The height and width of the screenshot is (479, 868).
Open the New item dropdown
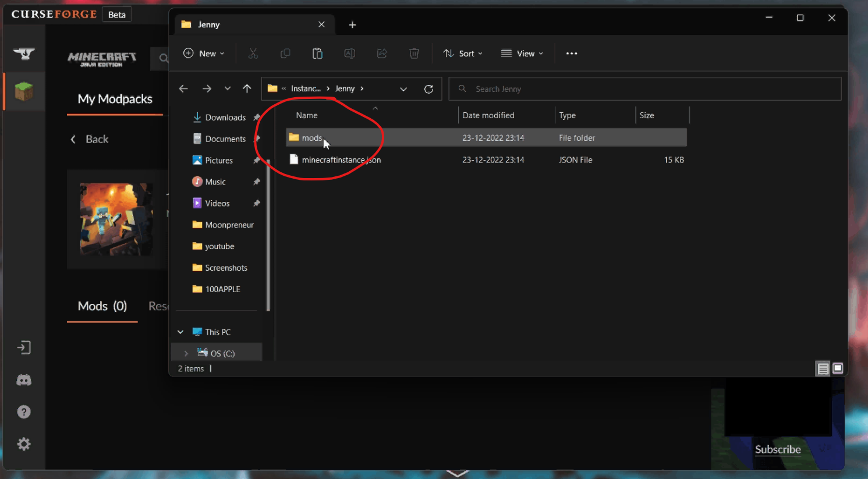pos(204,54)
